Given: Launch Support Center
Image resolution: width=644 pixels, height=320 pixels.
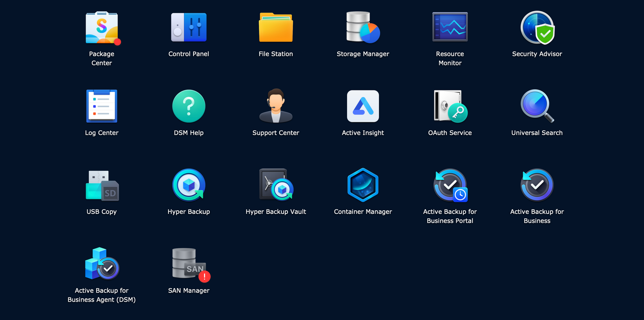Looking at the screenshot, I should tap(276, 106).
